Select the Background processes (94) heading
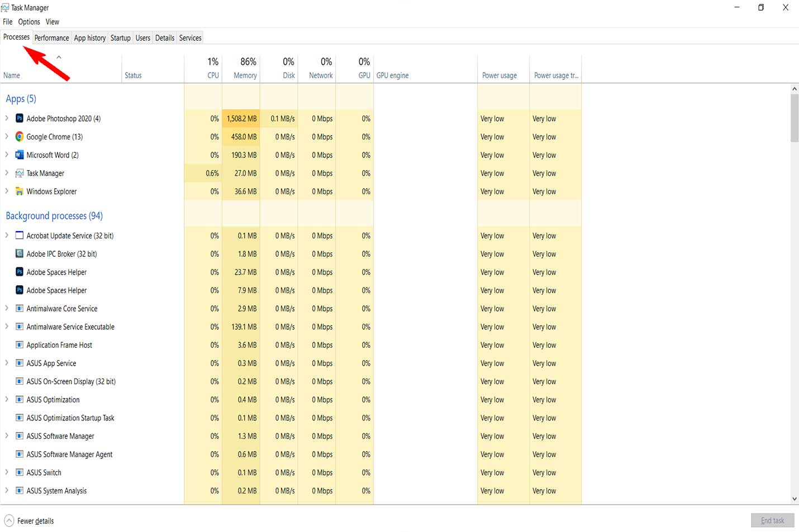The height and width of the screenshot is (532, 799). [x=54, y=216]
